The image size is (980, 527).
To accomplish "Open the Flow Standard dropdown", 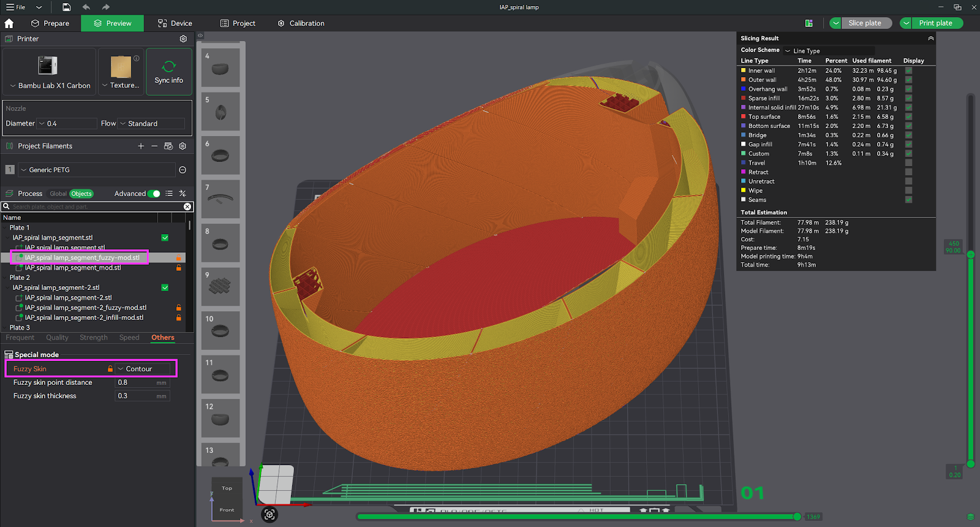I will (x=151, y=124).
